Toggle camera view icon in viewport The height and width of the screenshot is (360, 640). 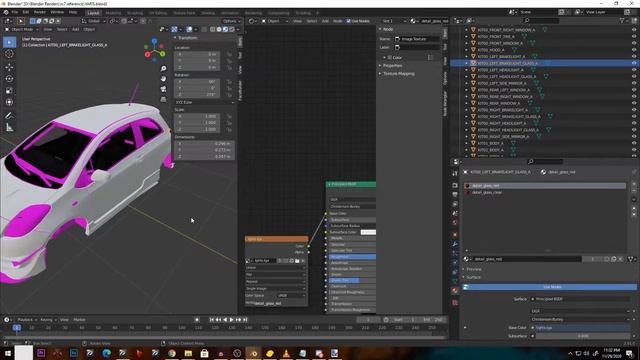click(163, 89)
